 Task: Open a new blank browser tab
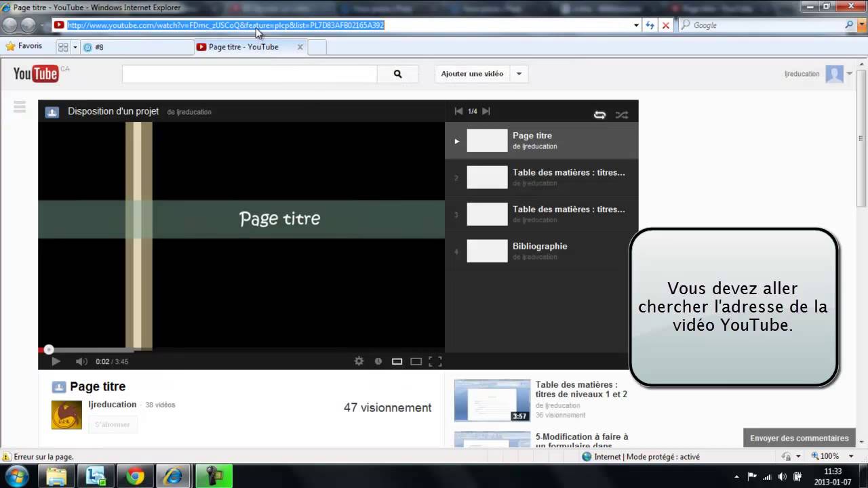coord(317,47)
